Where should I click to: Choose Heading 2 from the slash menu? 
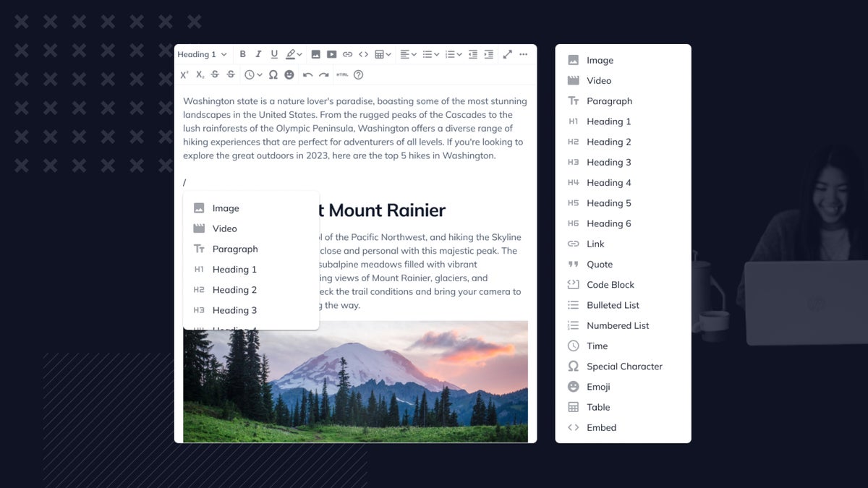[x=234, y=290]
